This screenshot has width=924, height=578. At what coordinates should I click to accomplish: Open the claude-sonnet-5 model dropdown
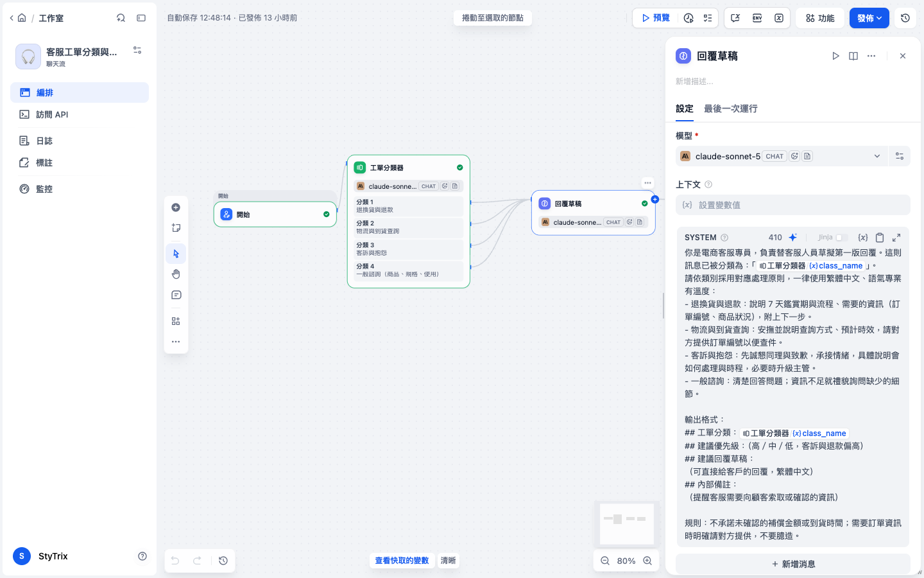click(x=782, y=156)
